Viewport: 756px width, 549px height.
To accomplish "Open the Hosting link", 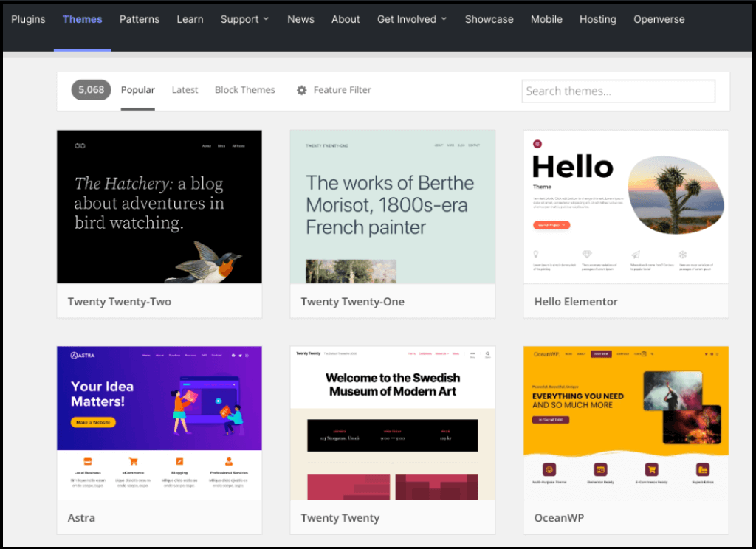I will [598, 19].
